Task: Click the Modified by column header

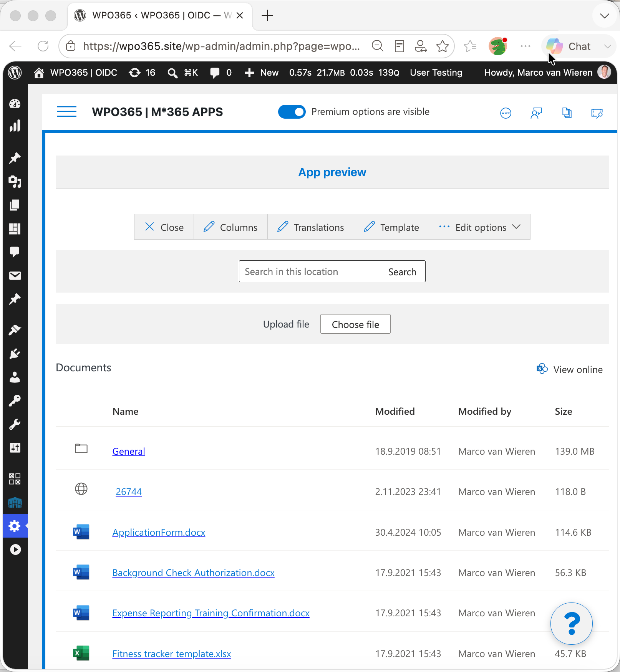Action: [484, 411]
